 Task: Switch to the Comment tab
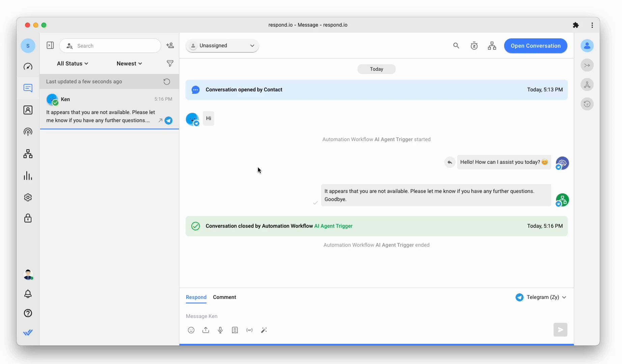point(225,297)
